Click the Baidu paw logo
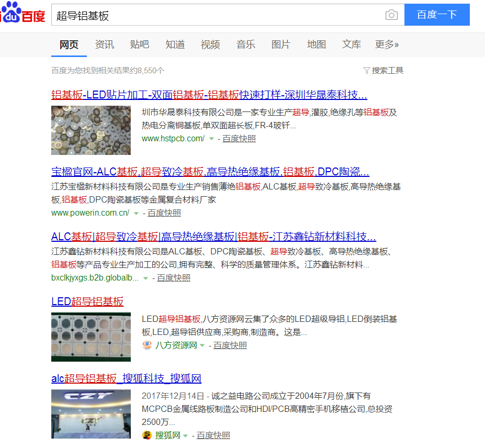The image size is (485, 448). (x=11, y=12)
